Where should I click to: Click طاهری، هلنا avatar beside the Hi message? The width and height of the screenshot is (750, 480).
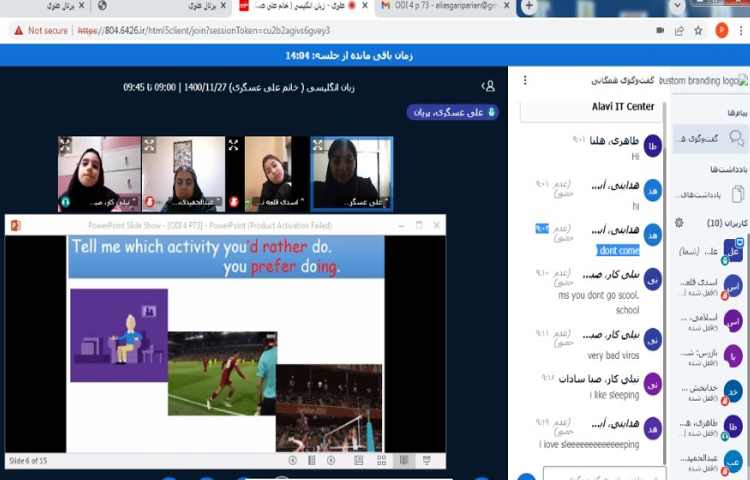pyautogui.click(x=652, y=146)
